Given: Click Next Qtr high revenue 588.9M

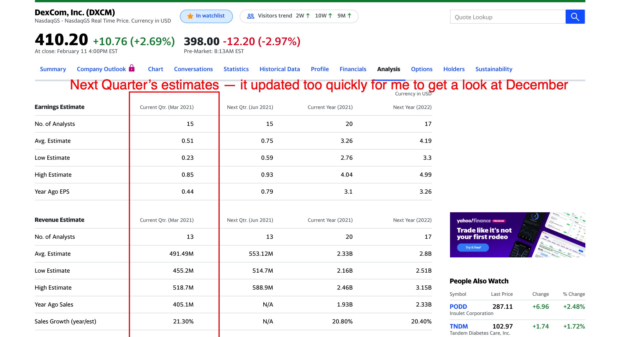Looking at the screenshot, I should (x=263, y=288).
